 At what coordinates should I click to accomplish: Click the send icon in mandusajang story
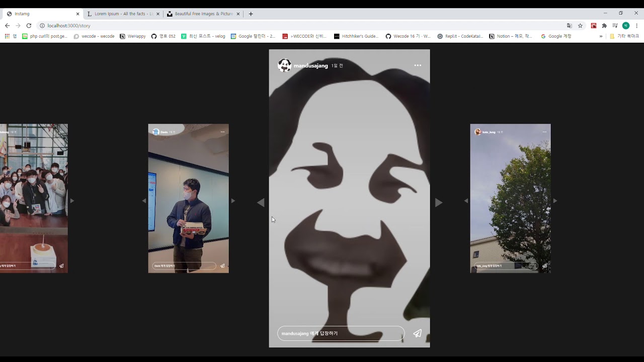click(x=417, y=333)
